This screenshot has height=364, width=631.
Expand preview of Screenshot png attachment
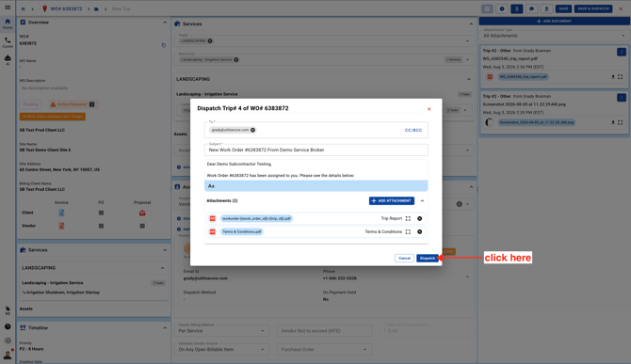pos(620,122)
